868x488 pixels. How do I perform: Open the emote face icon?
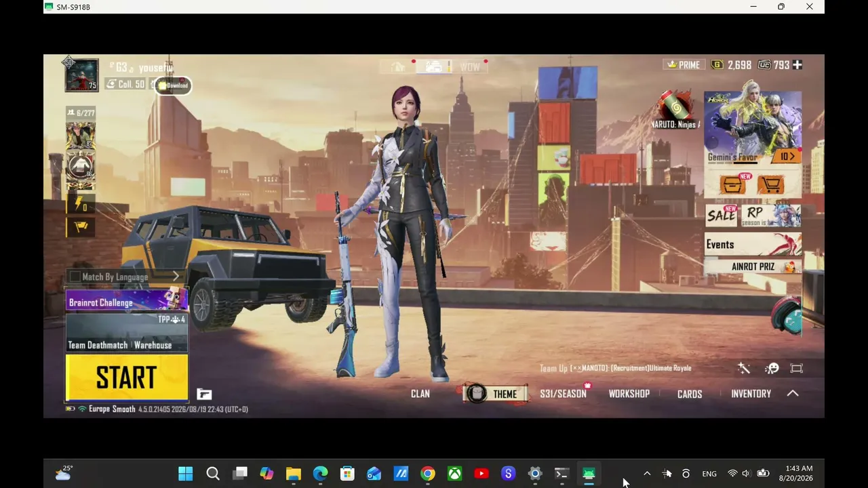(772, 368)
